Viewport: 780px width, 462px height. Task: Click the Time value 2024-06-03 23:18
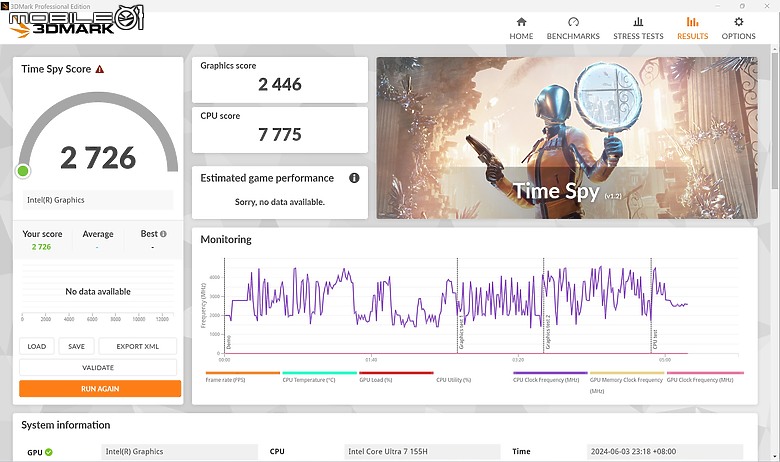[x=665, y=452]
